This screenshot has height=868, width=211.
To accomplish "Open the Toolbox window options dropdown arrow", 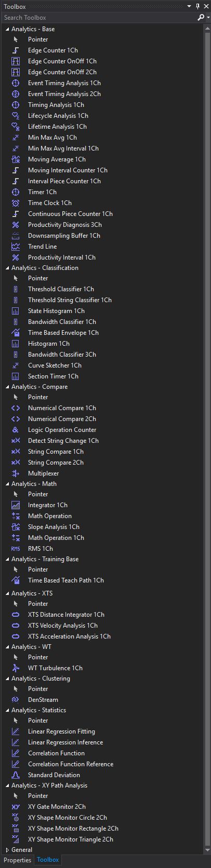I will pos(189,7).
